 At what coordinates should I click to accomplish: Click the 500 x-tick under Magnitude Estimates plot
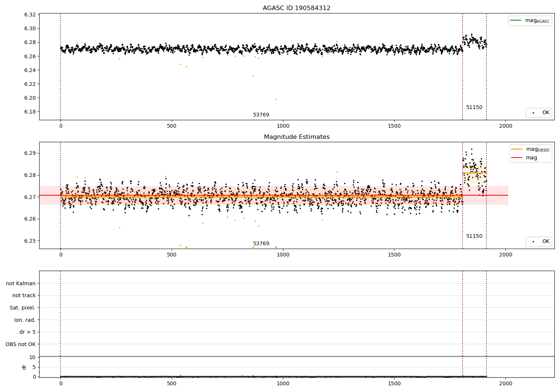pos(172,255)
